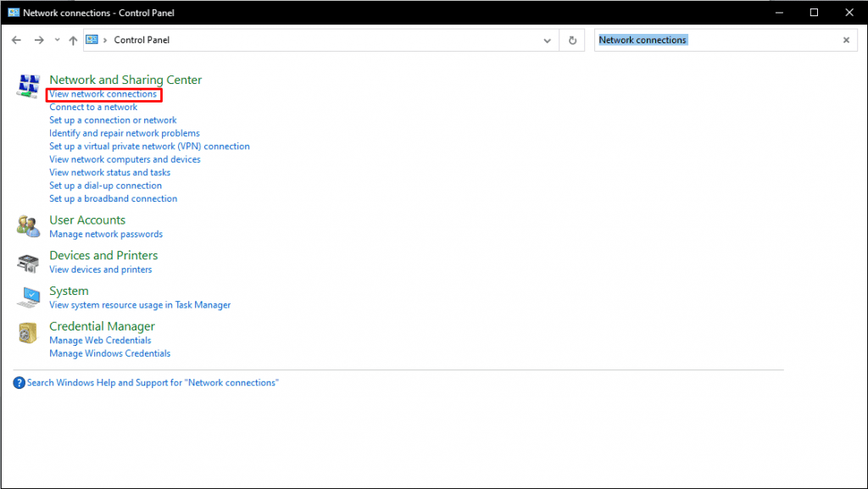Refresh the Control Panel view
Viewport: 868px width, 489px height.
tap(572, 41)
